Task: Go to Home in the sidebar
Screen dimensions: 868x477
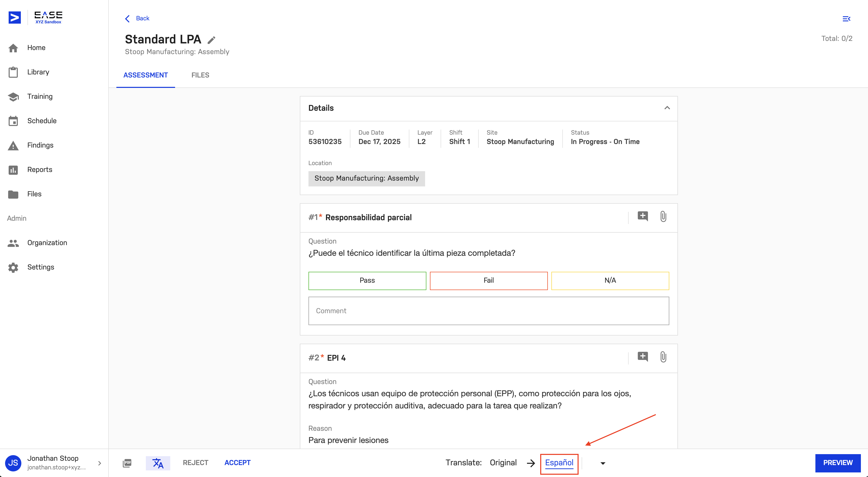Action: pos(36,48)
